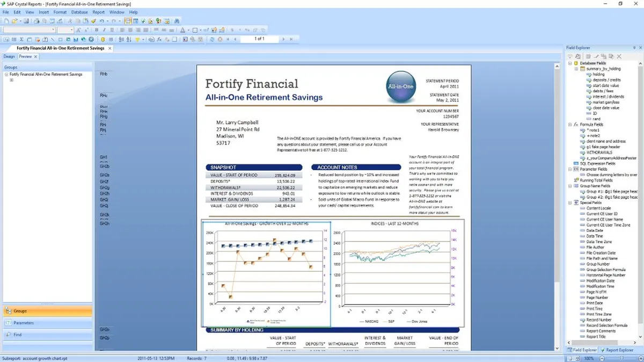Close the Fortify Financial report document tab
The height and width of the screenshot is (362, 644).
[110, 48]
